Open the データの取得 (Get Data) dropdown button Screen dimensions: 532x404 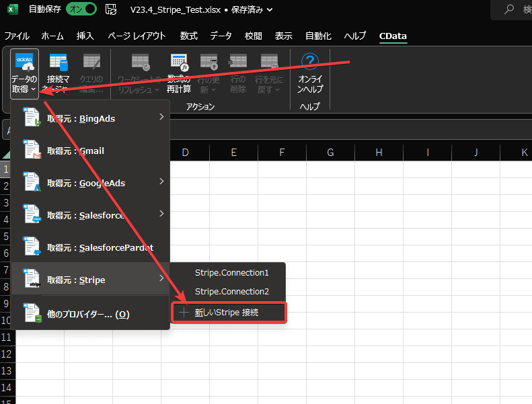coord(24,74)
